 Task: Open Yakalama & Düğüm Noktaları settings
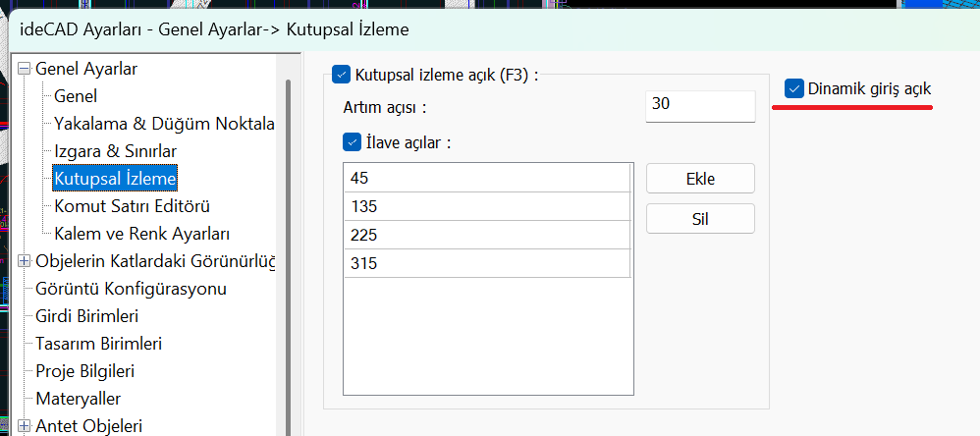click(164, 124)
